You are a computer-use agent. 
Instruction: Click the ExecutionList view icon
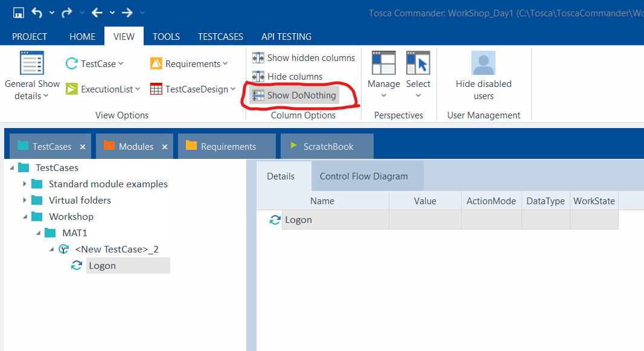pyautogui.click(x=71, y=89)
